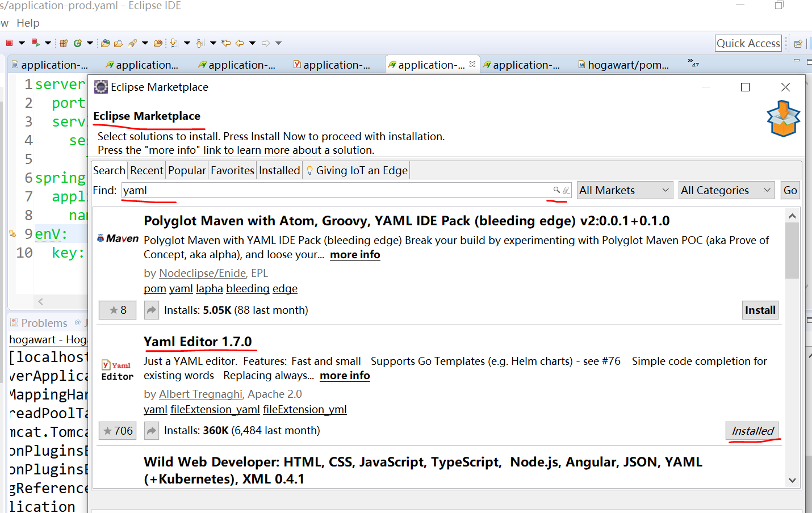Click the Open Task folder toolbar icon

coord(118,43)
